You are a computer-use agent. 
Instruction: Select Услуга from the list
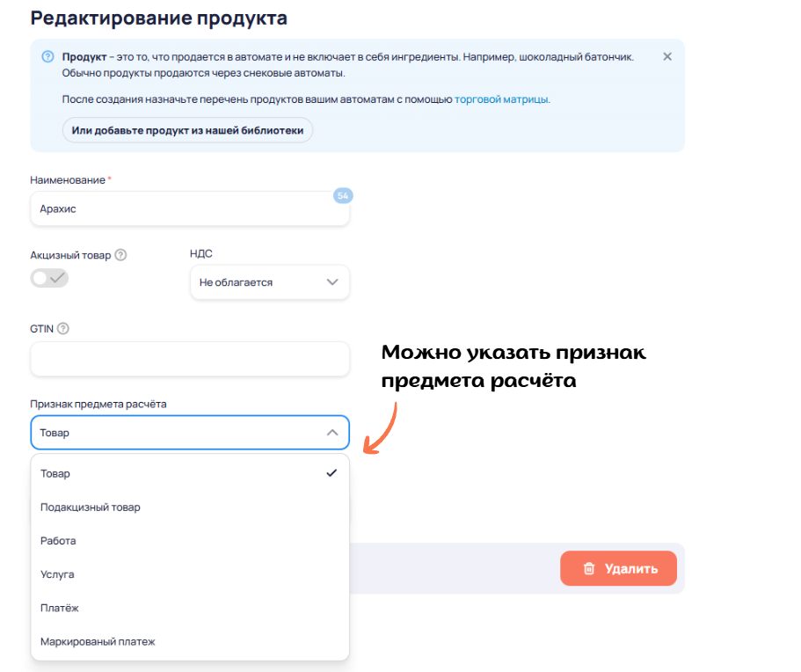point(57,574)
